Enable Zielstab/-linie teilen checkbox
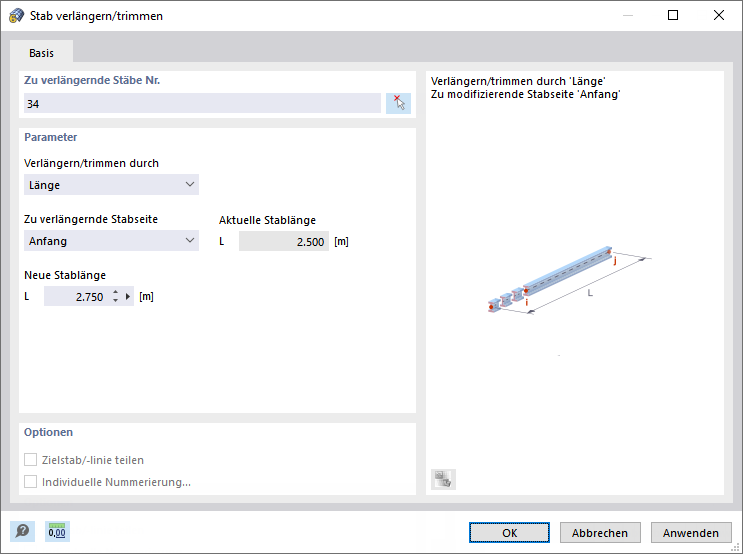 pos(30,461)
